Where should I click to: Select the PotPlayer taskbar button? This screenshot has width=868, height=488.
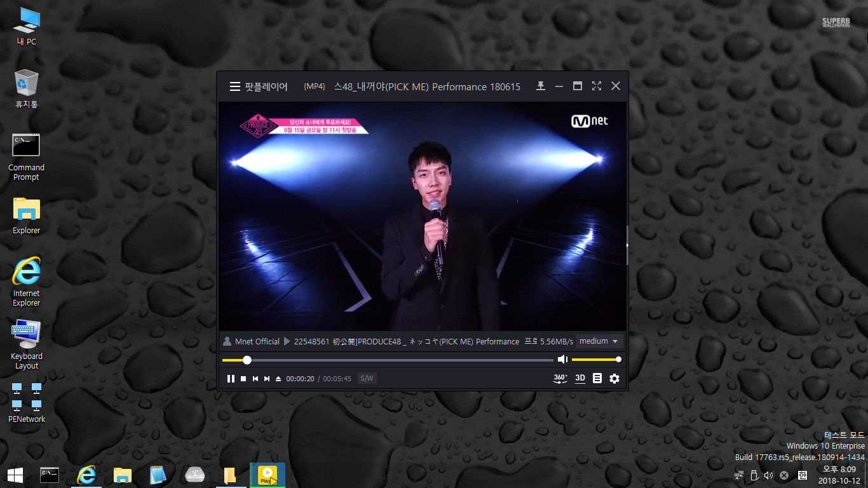(268, 475)
